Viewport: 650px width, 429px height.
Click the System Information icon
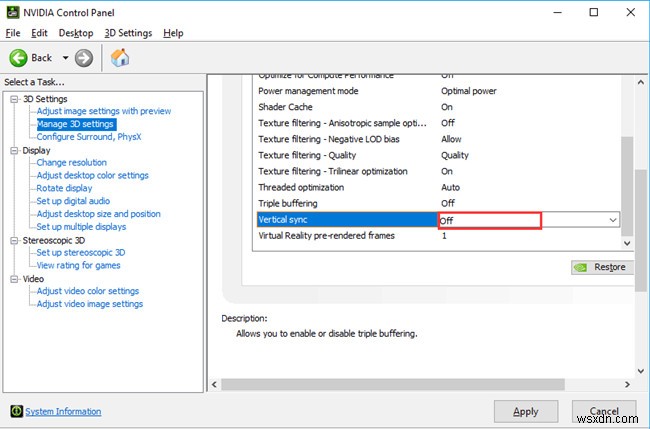pos(16,411)
